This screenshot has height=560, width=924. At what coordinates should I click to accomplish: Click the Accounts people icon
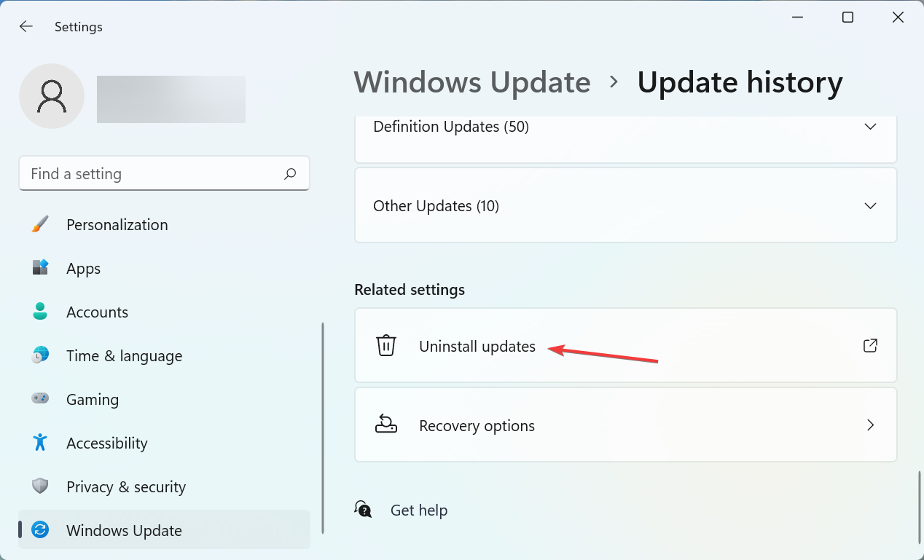tap(41, 312)
